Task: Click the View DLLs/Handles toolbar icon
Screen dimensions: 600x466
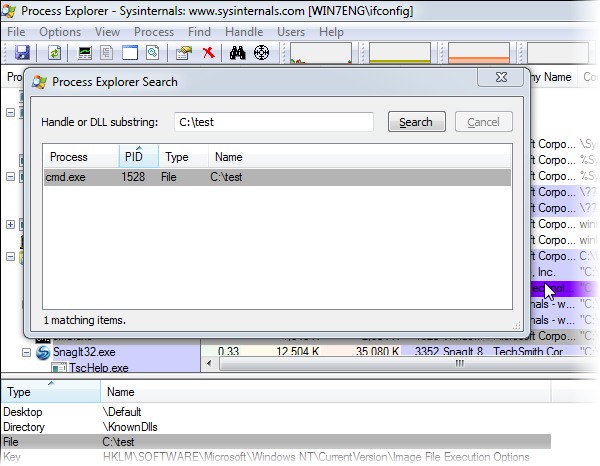Action: pyautogui.click(x=153, y=53)
